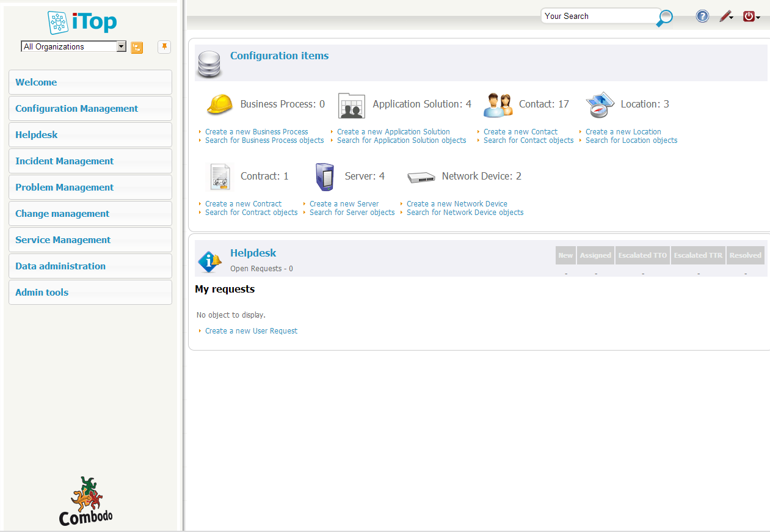Click Create a new User Request
This screenshot has height=532, width=770.
250,330
